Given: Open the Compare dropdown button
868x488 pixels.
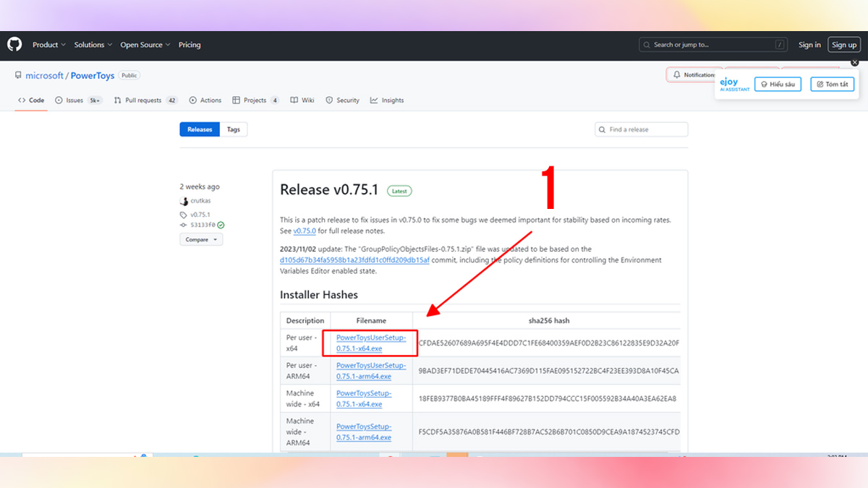Looking at the screenshot, I should pyautogui.click(x=201, y=239).
